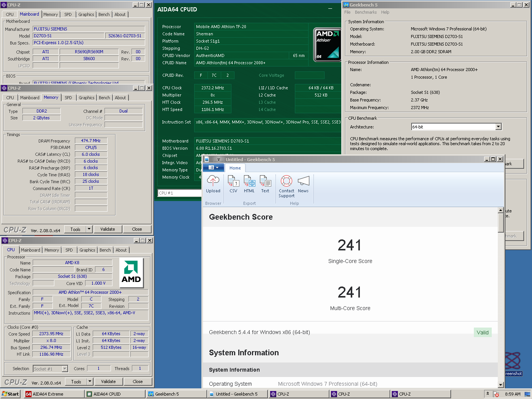Screen dimensions: 532x399
Task: Click the taskbar clock showing 8:59 AM
Action: coord(513,394)
